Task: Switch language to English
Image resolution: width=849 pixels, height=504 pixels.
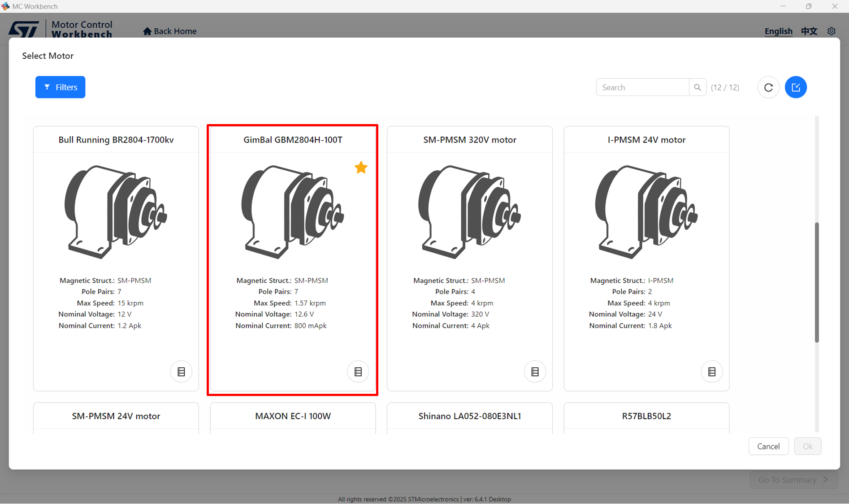Action: (778, 31)
